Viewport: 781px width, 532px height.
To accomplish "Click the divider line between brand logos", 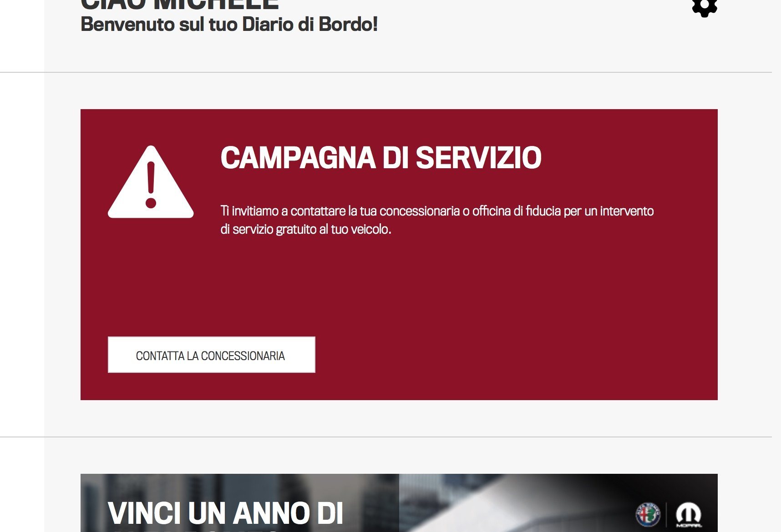I will [x=667, y=515].
